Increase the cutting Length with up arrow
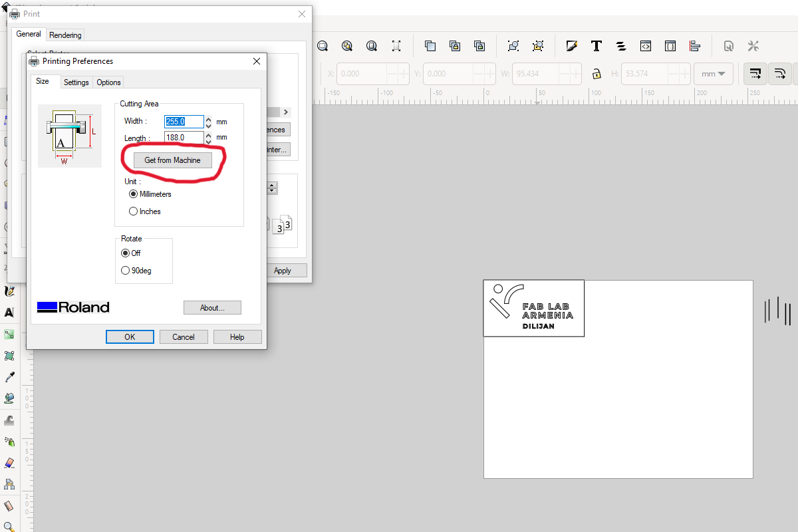Image resolution: width=798 pixels, height=532 pixels. point(209,135)
